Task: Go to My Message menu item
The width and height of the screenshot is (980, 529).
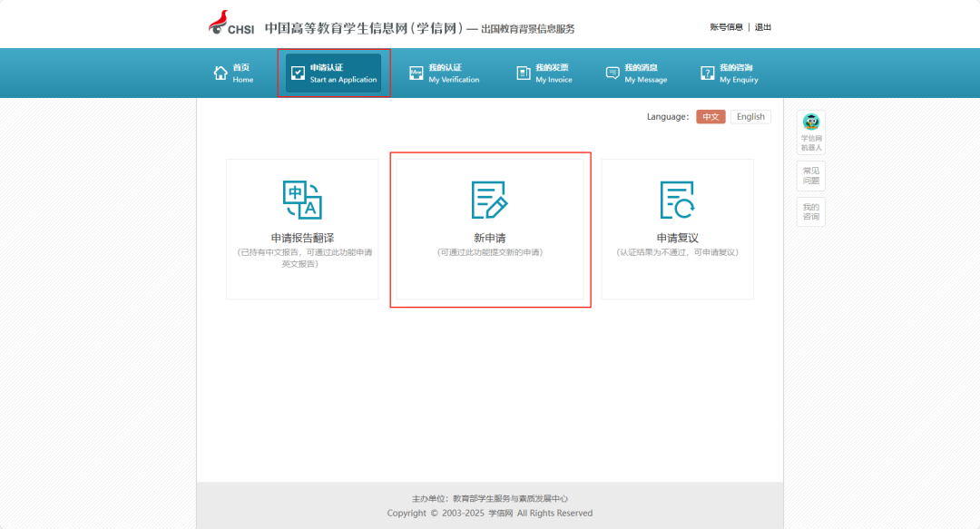Action: 637,73
